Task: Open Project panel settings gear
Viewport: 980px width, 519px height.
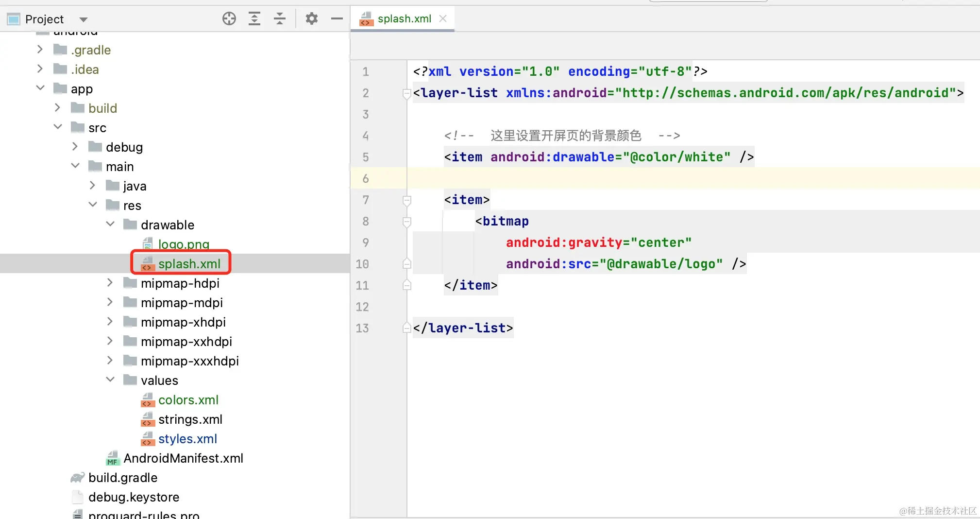Action: coord(312,19)
